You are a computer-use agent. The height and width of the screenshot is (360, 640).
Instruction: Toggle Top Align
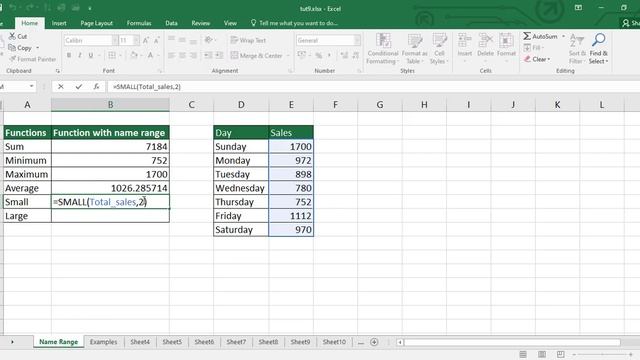click(171, 40)
